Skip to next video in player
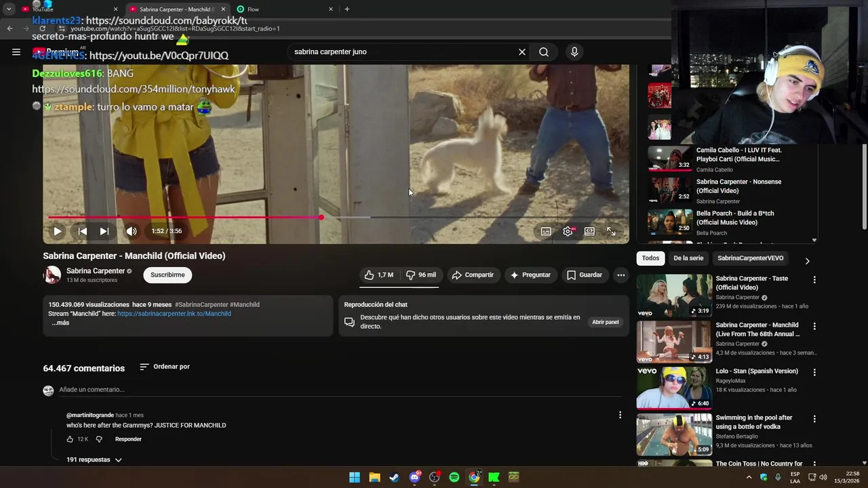Viewport: 868px width, 488px height. 104,231
